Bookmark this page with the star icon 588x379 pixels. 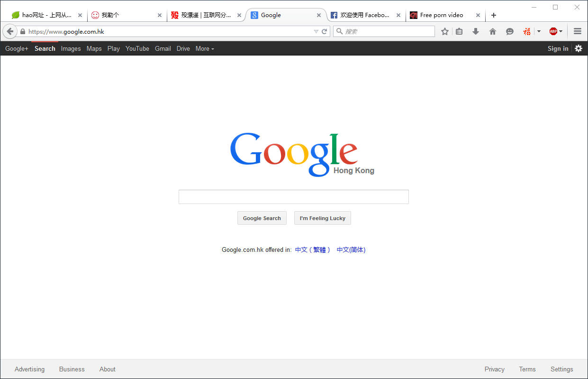445,32
